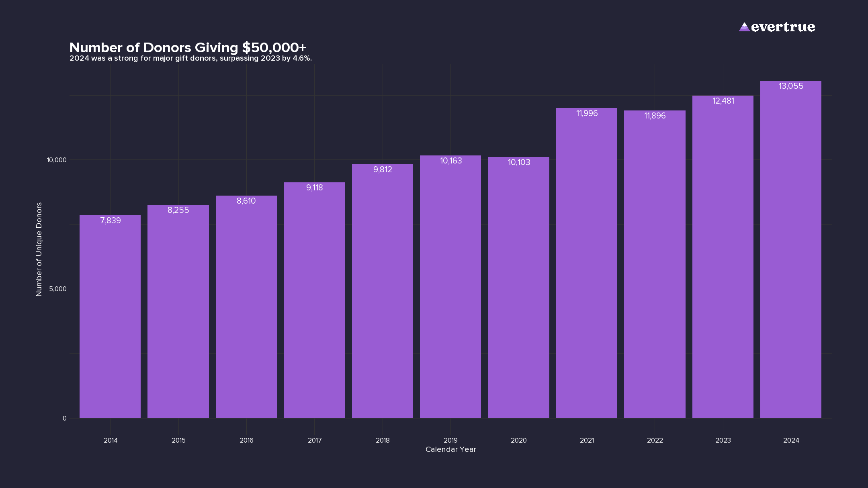Click the "Number of Unique Donors" axis title
Viewport: 868px width, 488px height.
tap(39, 249)
